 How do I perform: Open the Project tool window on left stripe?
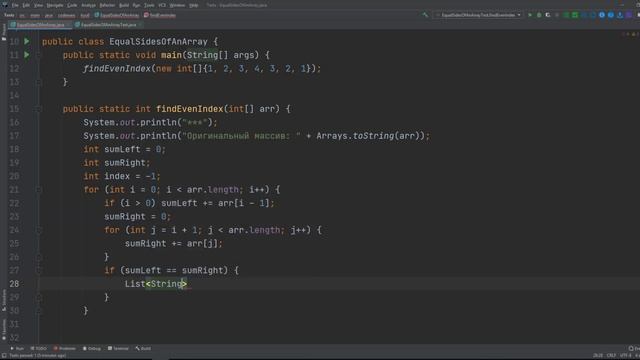[x=4, y=32]
